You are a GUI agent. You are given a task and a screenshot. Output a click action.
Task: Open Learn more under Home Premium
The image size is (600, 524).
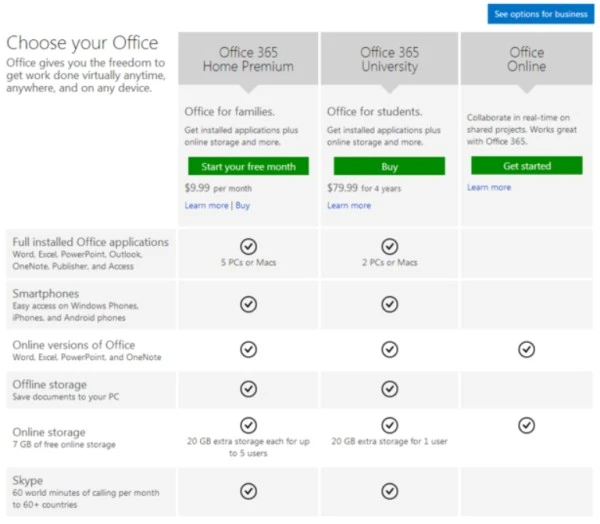pos(206,206)
